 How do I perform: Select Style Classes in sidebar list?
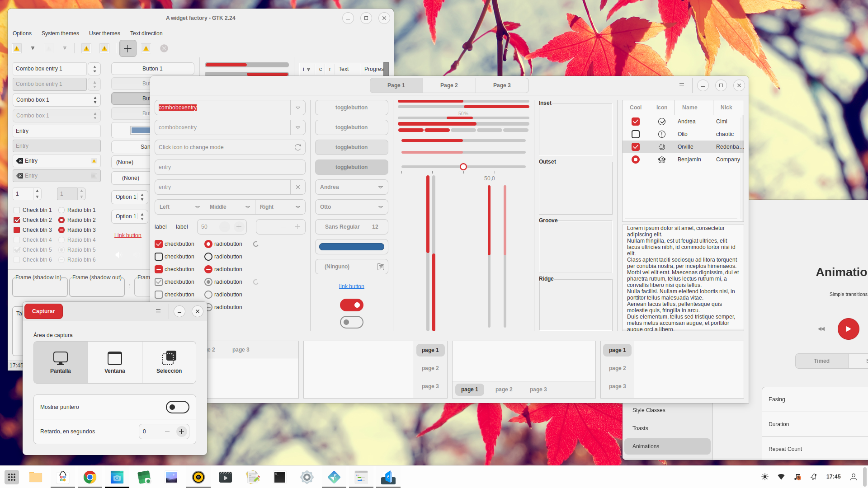tap(667, 410)
